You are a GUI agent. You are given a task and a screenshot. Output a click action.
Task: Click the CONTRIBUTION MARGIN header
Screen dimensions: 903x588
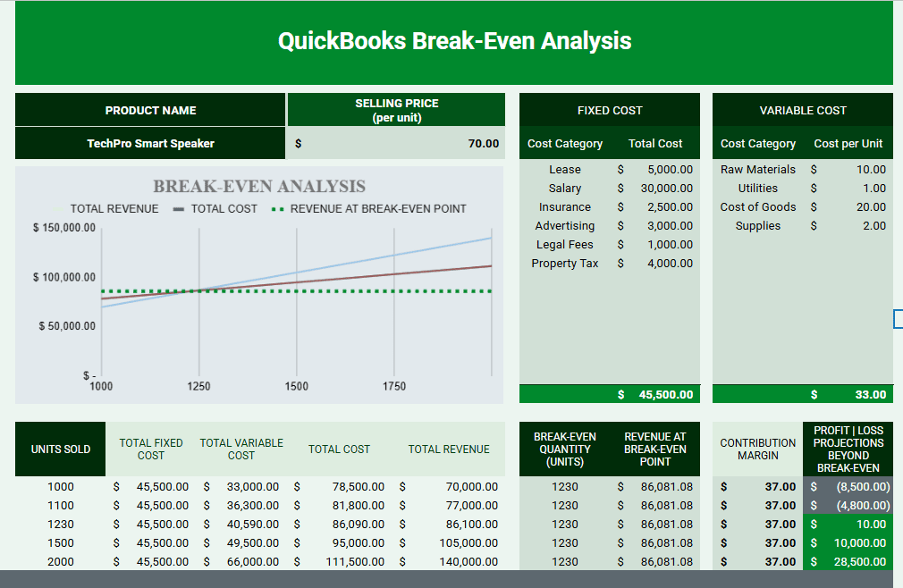coord(758,449)
